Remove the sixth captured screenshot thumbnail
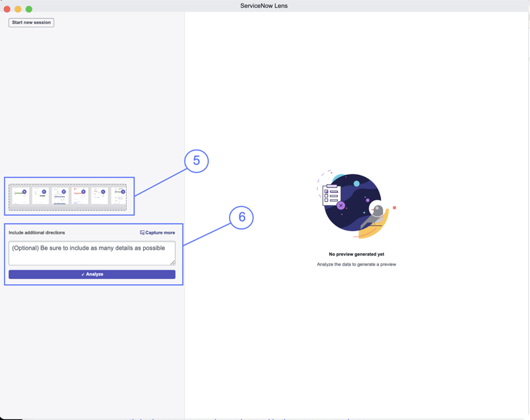The width and height of the screenshot is (530, 420). (x=123, y=191)
